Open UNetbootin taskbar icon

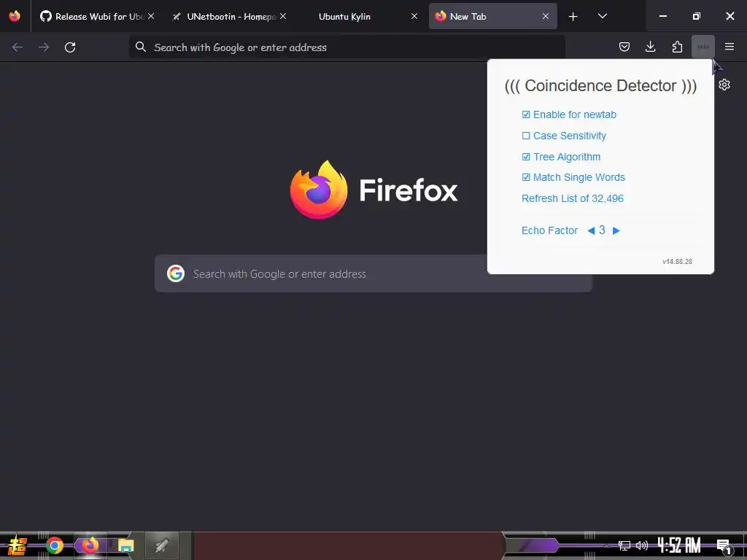(161, 545)
